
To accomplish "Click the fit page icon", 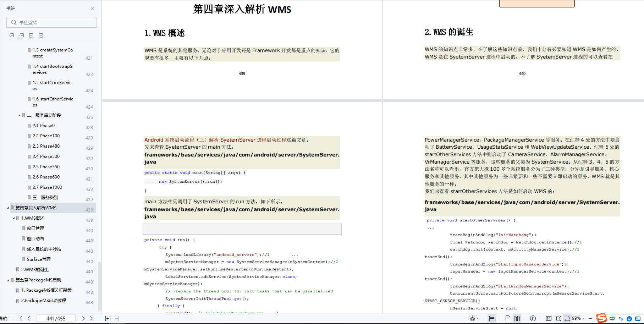I will click(x=558, y=318).
